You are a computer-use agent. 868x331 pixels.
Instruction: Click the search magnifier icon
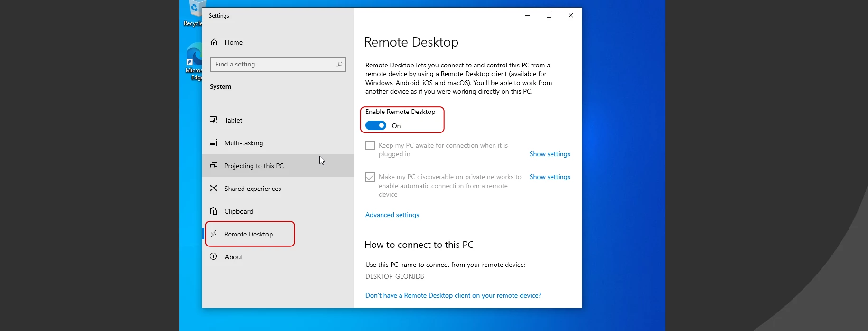(x=339, y=65)
